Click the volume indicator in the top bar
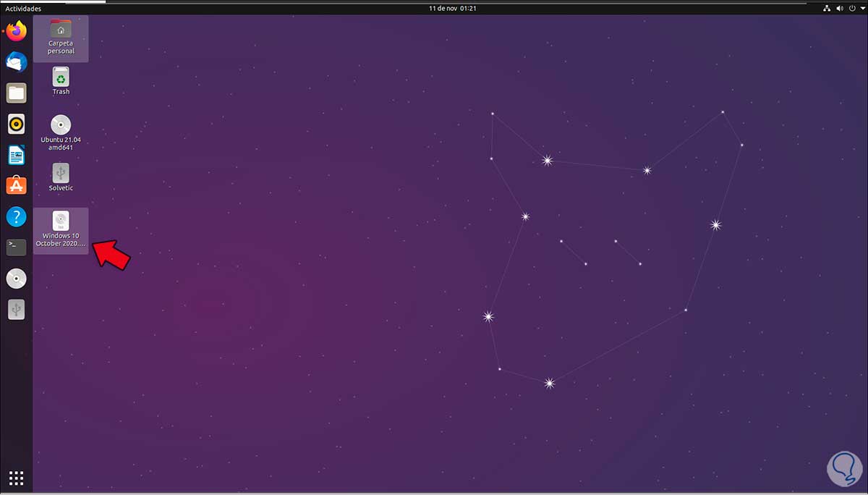 pyautogui.click(x=839, y=8)
